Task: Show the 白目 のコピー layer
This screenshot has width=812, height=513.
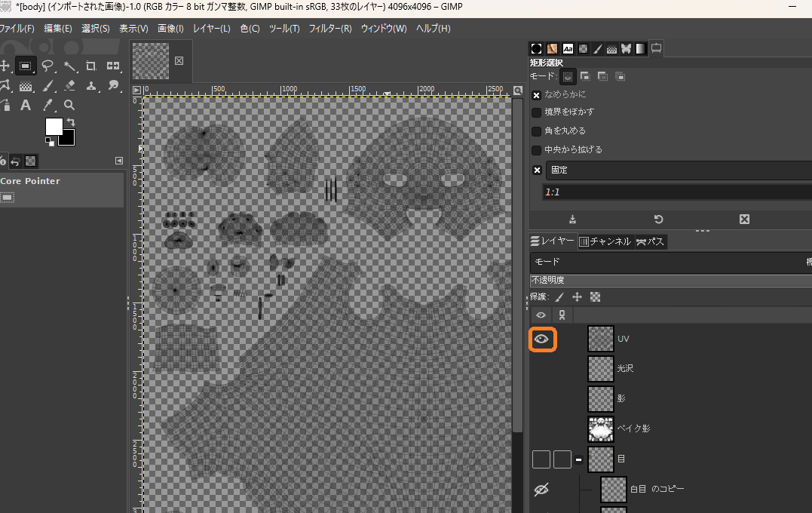Action: point(541,489)
